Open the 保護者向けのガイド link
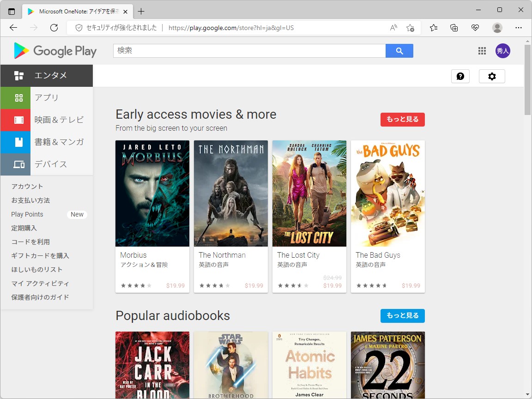Viewport: 532px width, 399px height. click(40, 297)
